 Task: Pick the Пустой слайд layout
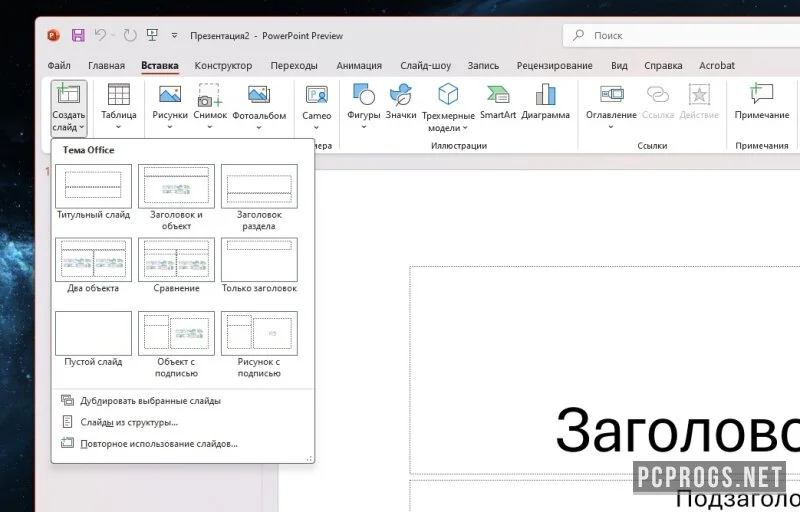point(93,333)
